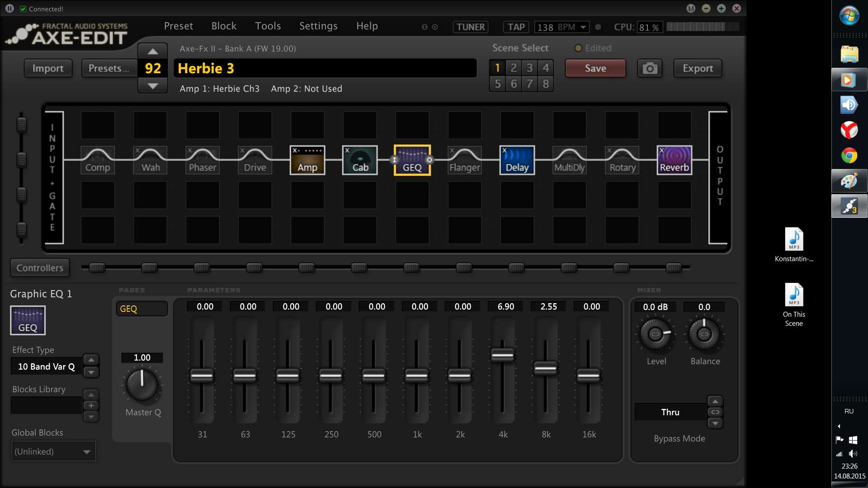Click the pause communication icon
868x488 pixels.
tap(10, 9)
